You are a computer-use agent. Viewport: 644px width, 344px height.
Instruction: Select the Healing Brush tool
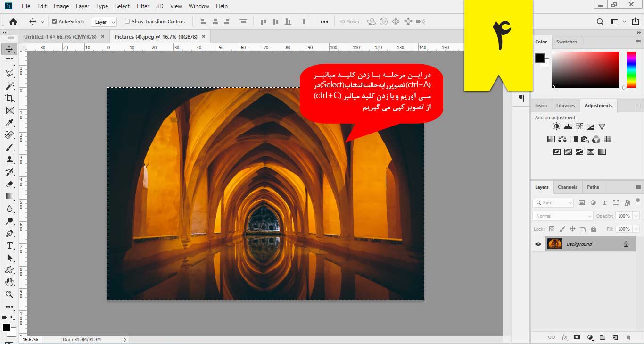pyautogui.click(x=9, y=135)
